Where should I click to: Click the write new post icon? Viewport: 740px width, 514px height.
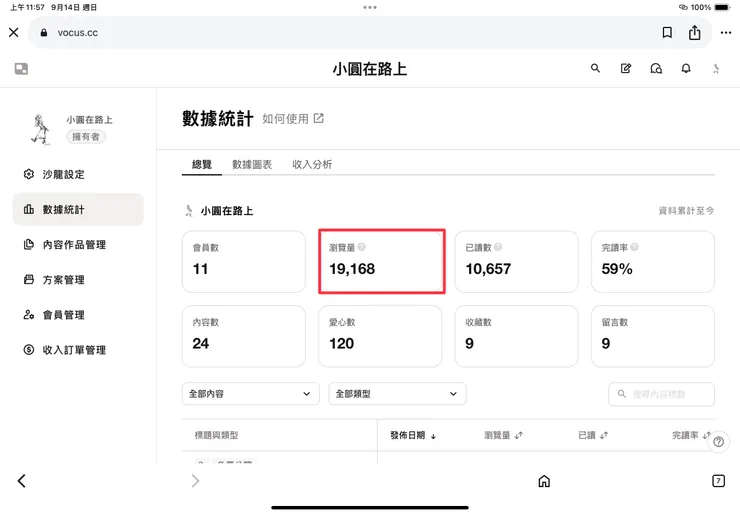[626, 68]
